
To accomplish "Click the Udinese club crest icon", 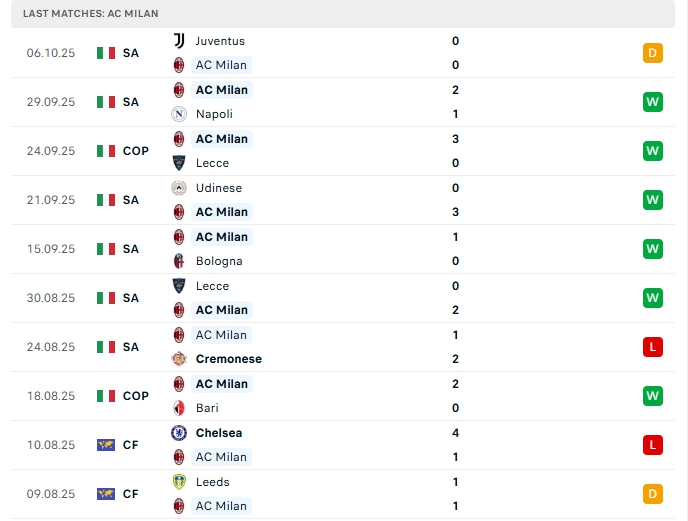I will [179, 188].
